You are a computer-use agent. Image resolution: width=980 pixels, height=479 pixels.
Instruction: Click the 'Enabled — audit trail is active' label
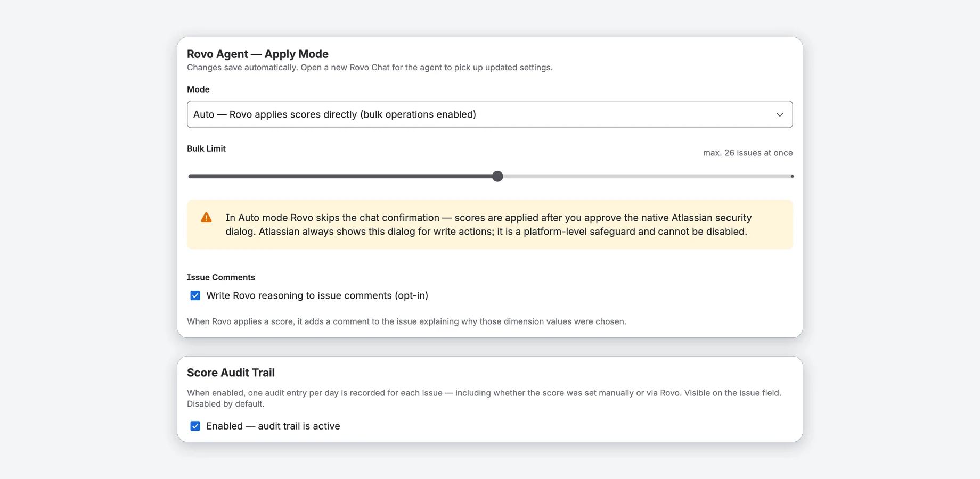273,426
